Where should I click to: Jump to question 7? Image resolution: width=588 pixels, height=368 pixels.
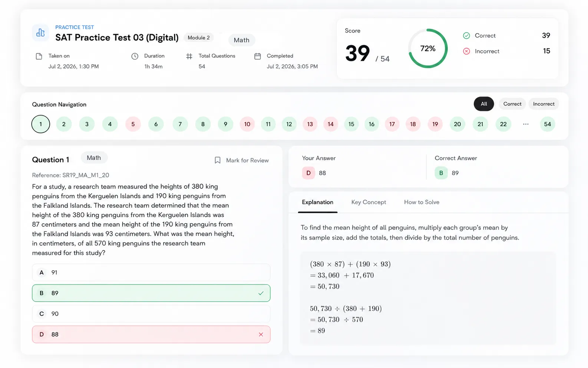pos(180,124)
